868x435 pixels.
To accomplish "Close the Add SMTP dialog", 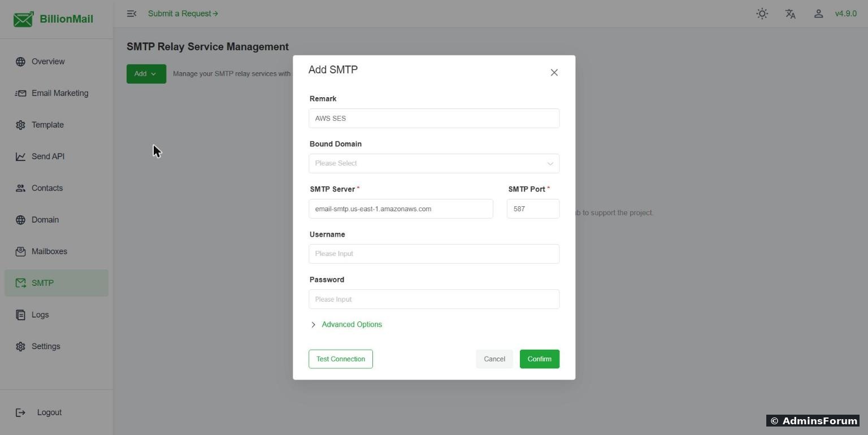I will pos(554,72).
